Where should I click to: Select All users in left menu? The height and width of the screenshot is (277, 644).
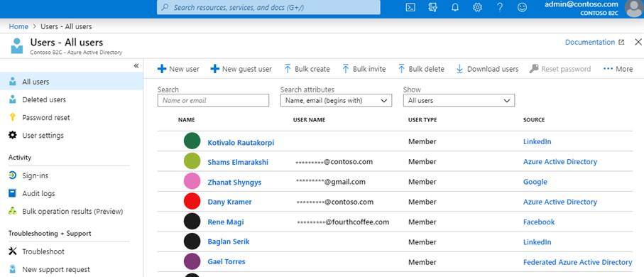[72, 82]
